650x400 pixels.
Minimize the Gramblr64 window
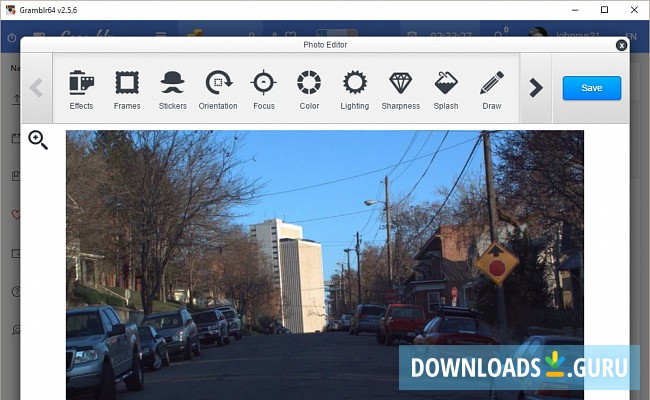(x=575, y=10)
